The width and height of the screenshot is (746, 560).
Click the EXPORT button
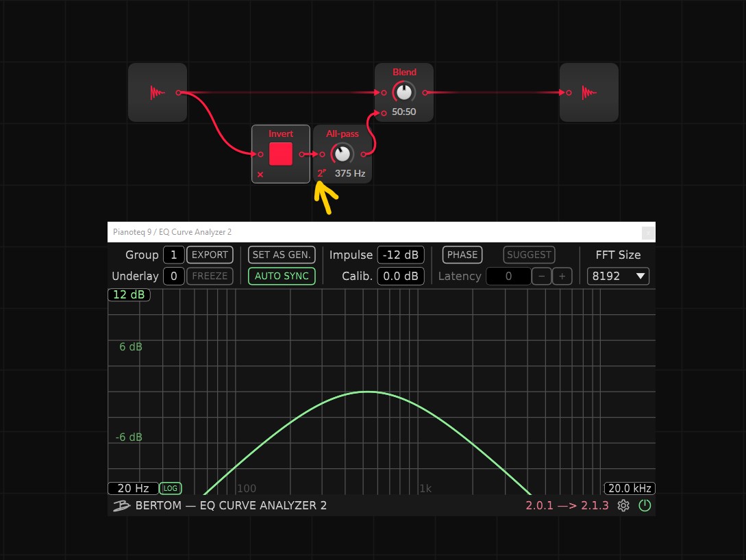(x=210, y=255)
